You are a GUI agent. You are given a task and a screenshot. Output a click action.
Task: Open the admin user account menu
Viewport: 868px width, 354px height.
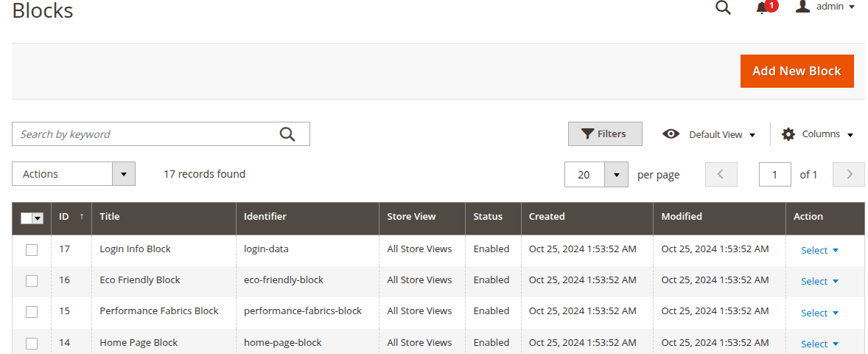pos(825,7)
